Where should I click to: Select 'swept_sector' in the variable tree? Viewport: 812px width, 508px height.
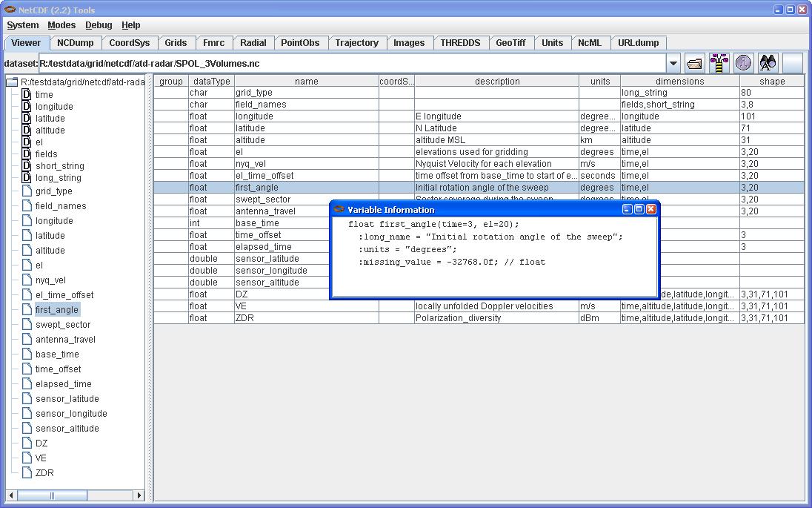[63, 324]
